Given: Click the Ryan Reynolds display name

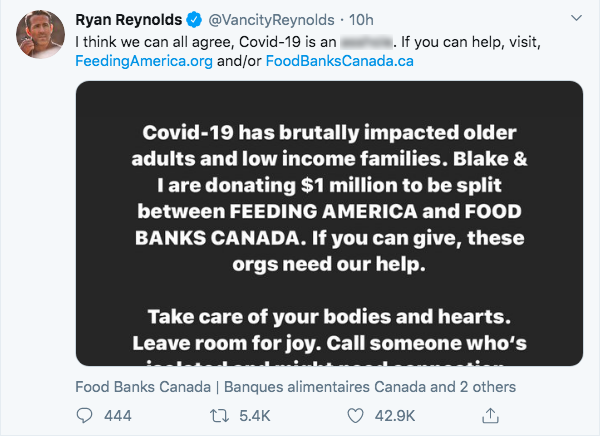Looking at the screenshot, I should pos(128,20).
